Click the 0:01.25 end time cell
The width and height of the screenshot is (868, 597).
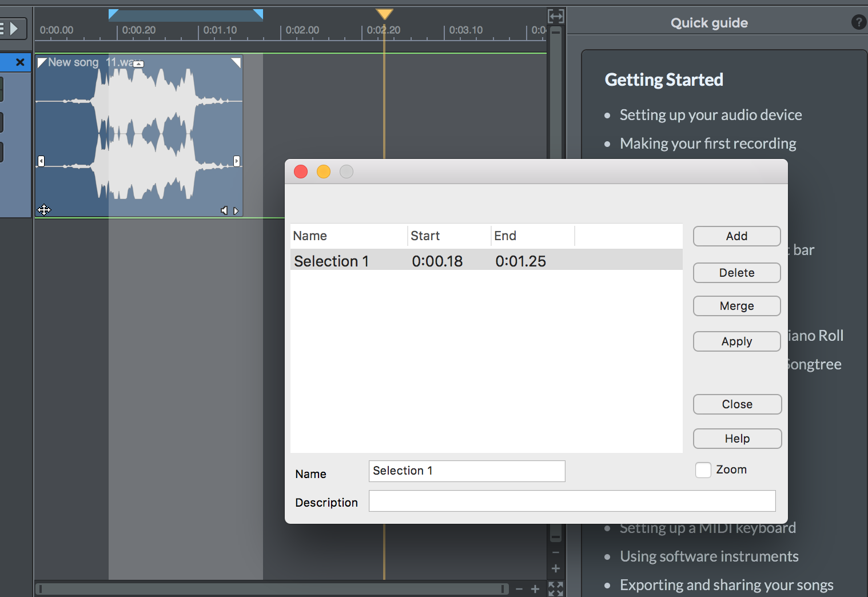[x=521, y=261]
